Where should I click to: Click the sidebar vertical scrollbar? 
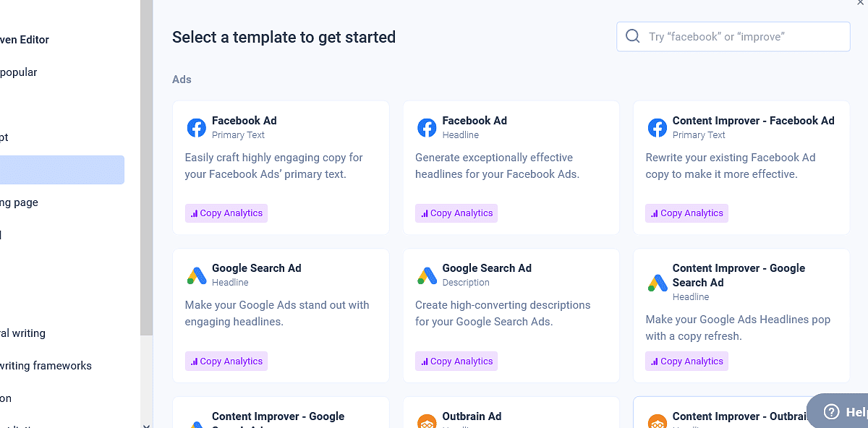tap(146, 166)
